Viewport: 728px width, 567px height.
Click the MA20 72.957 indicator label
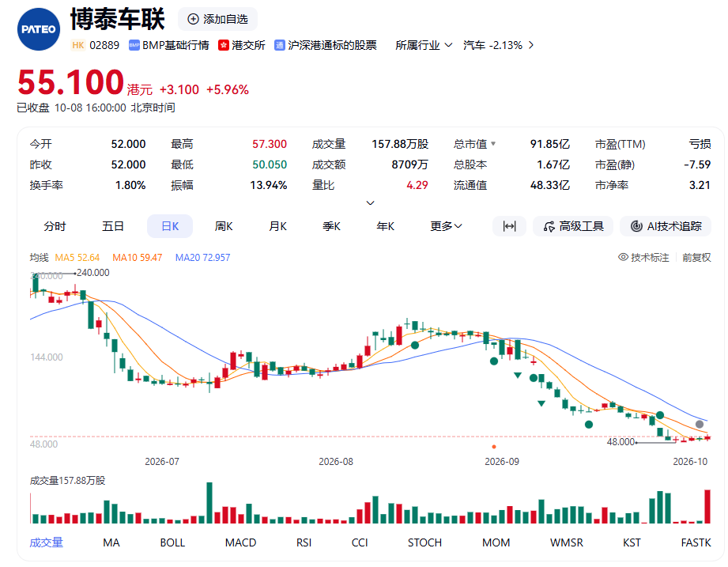pyautogui.click(x=202, y=257)
